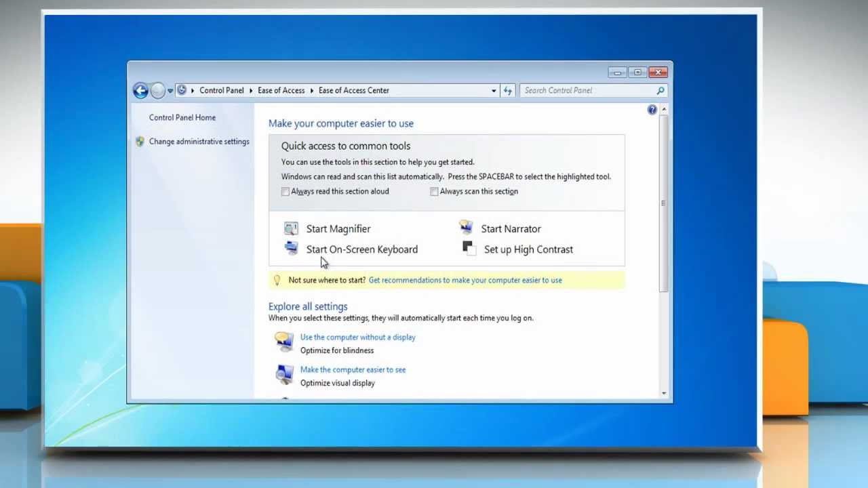The width and height of the screenshot is (868, 488).
Task: Minimize the Ease of Access Center window
Action: click(617, 73)
